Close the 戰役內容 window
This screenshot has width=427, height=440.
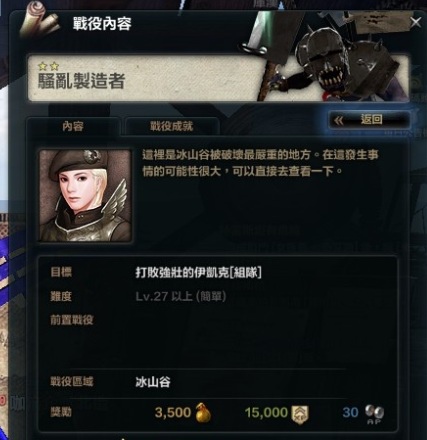point(416,23)
